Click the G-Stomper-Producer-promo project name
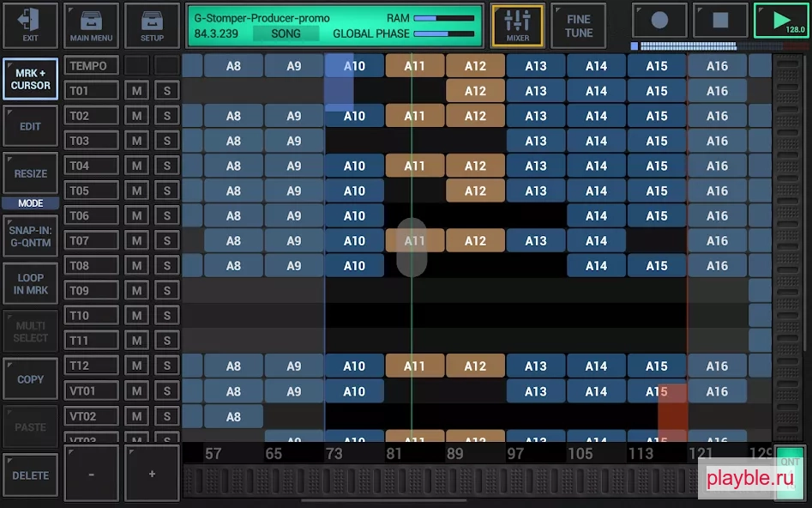 point(262,18)
